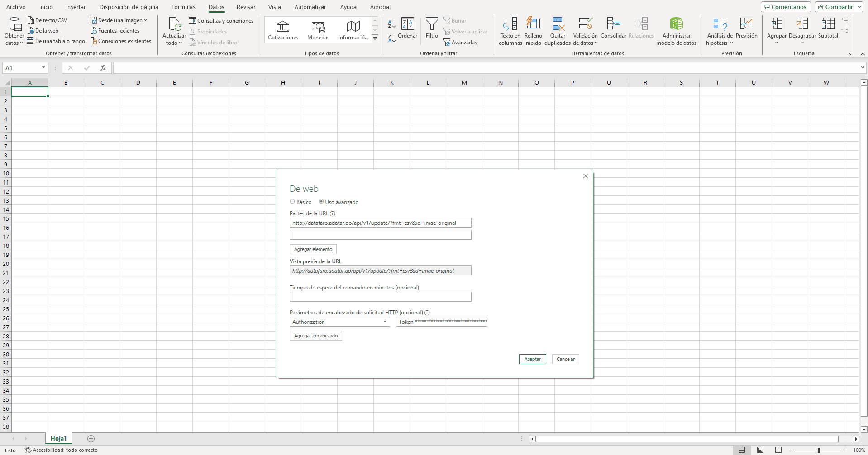Open Previsión sheet tool
Image resolution: width=868 pixels, height=455 pixels.
[x=746, y=28]
